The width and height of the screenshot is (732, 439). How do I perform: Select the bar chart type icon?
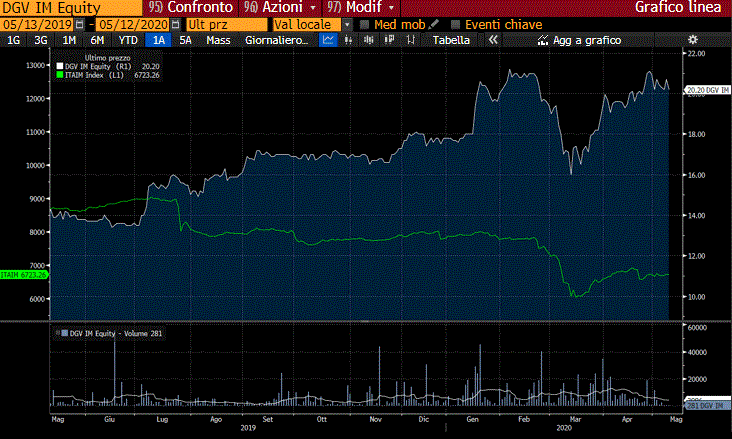tap(348, 40)
